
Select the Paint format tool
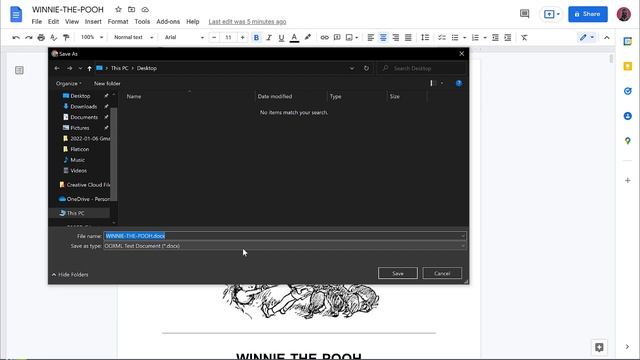pyautogui.click(x=66, y=38)
